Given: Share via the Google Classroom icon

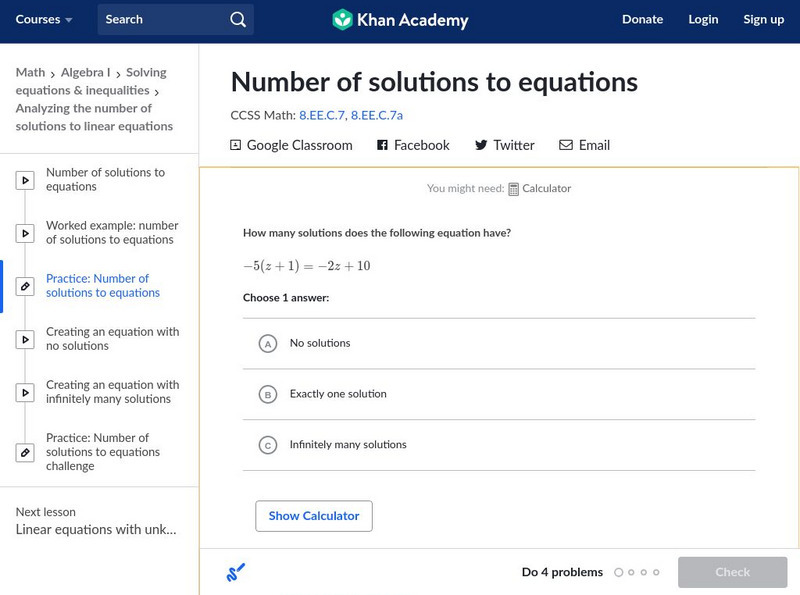Looking at the screenshot, I should 236,145.
